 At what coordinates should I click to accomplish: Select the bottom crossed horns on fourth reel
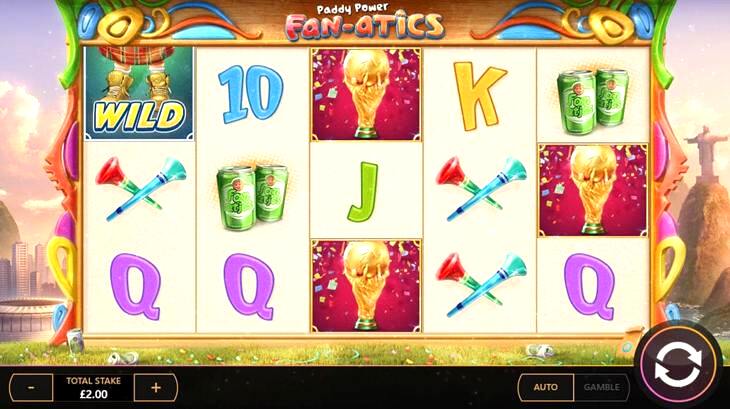pos(481,285)
